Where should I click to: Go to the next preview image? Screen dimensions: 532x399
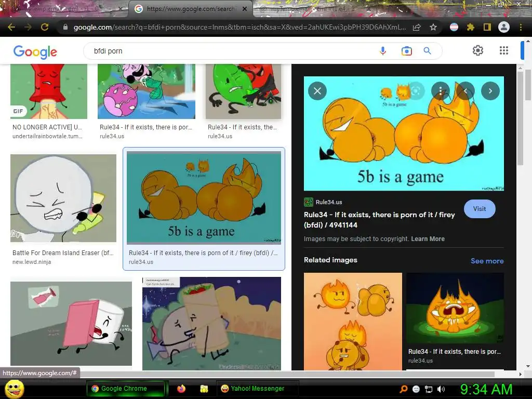[x=490, y=91]
